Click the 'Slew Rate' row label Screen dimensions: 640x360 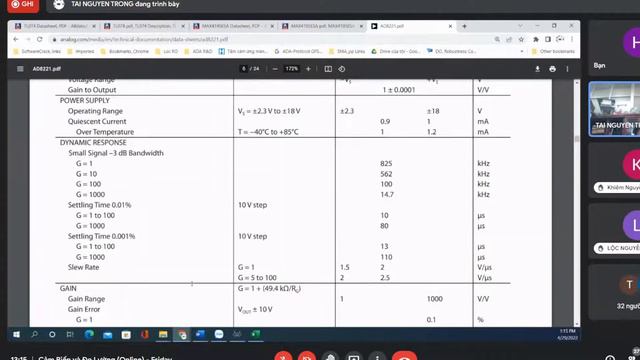point(83,267)
